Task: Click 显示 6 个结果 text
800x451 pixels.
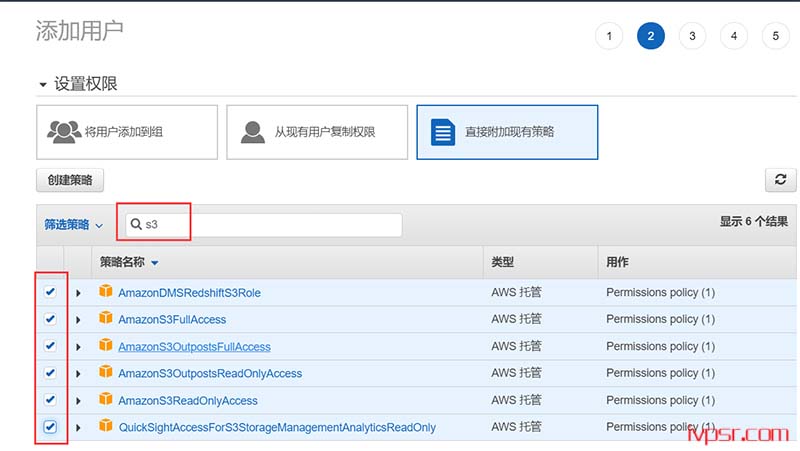Action: 754,221
